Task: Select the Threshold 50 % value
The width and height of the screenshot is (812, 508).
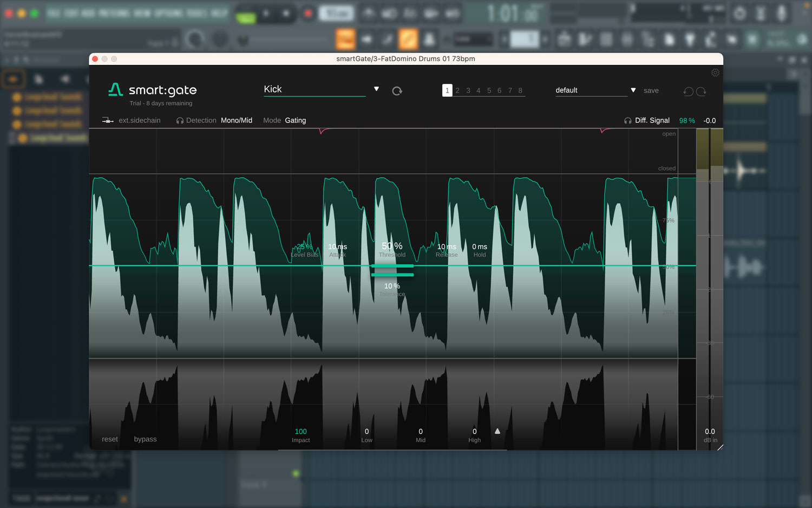Action: point(392,246)
